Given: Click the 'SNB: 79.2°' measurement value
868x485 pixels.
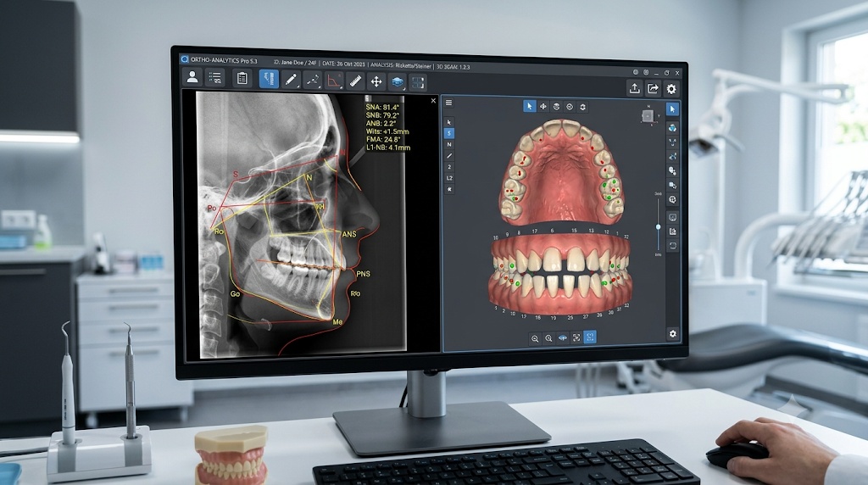Looking at the screenshot, I should click(x=382, y=115).
